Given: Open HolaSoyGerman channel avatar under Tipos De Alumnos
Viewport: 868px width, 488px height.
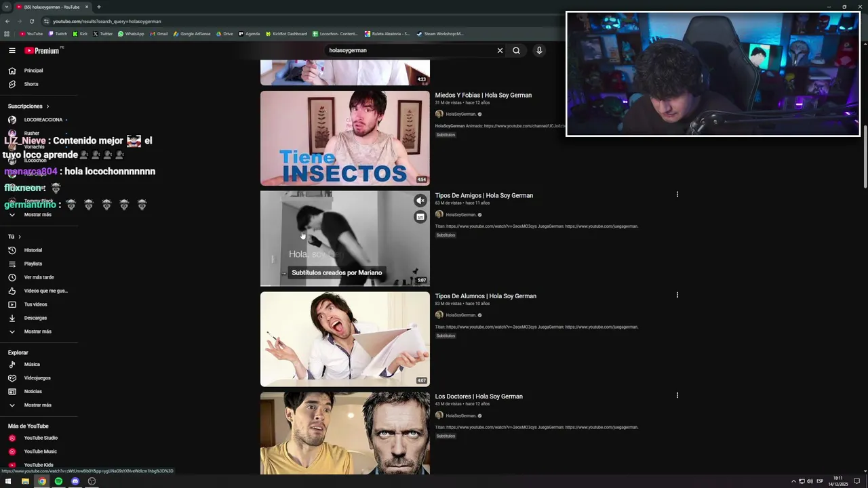Looking at the screenshot, I should pos(439,315).
